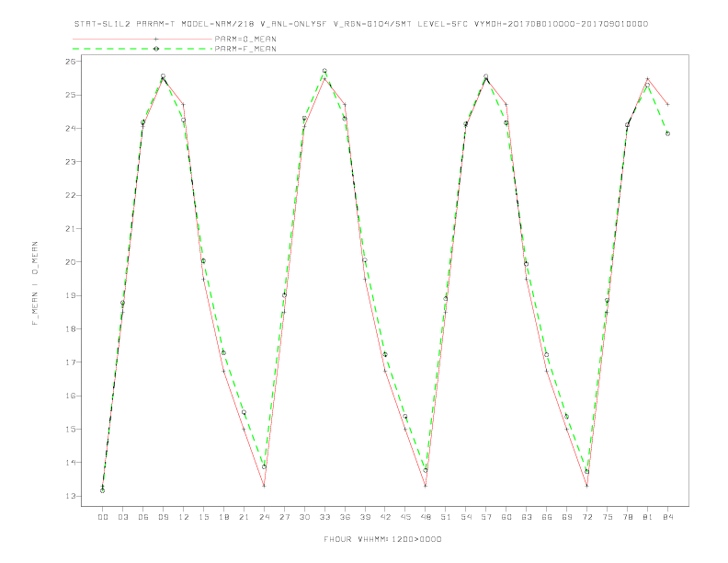The image size is (728, 563).
Task: Click x-axis forecast hour label 30
Action: (304, 517)
